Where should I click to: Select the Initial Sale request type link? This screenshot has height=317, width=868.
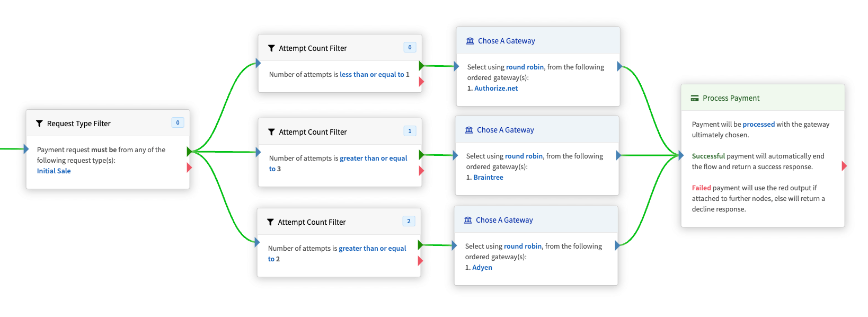54,171
